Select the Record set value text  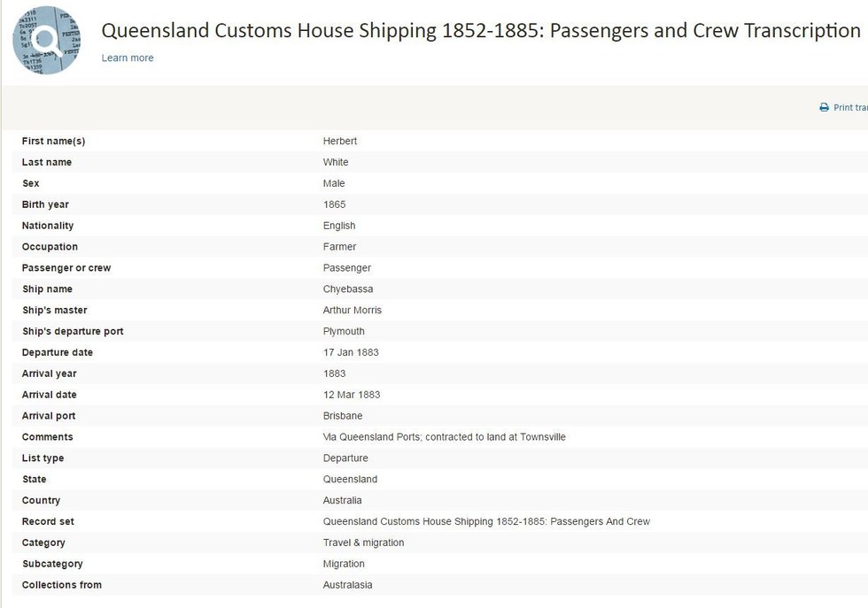pos(486,521)
